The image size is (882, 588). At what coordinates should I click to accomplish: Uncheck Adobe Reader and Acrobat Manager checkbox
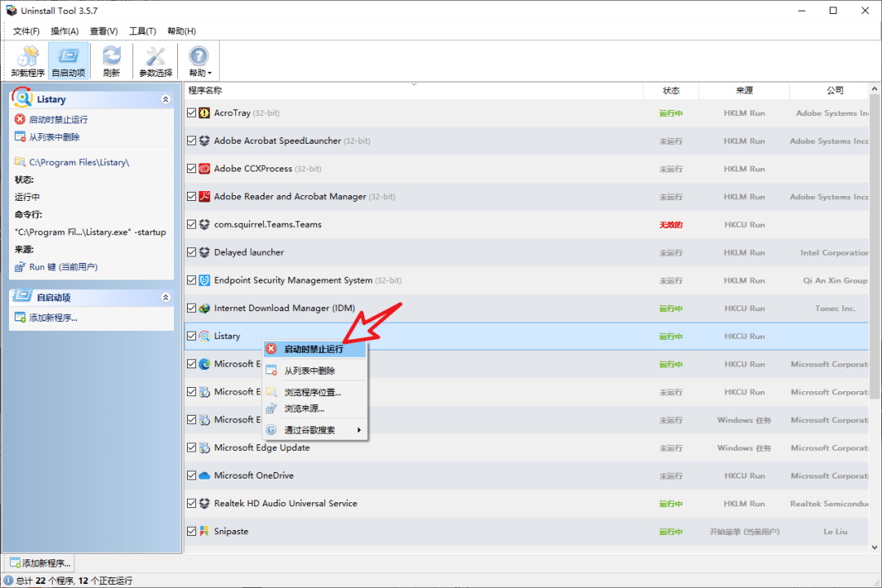coord(191,196)
